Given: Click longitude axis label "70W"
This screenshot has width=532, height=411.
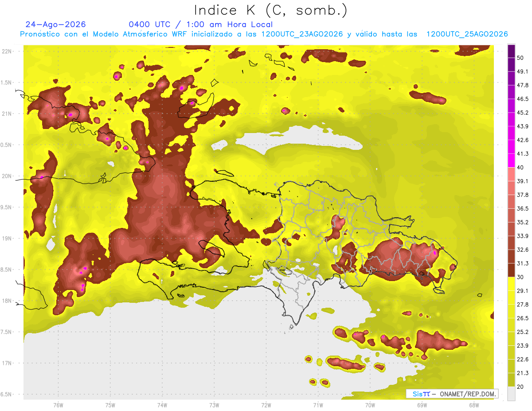Looking at the screenshot, I should [370, 405].
